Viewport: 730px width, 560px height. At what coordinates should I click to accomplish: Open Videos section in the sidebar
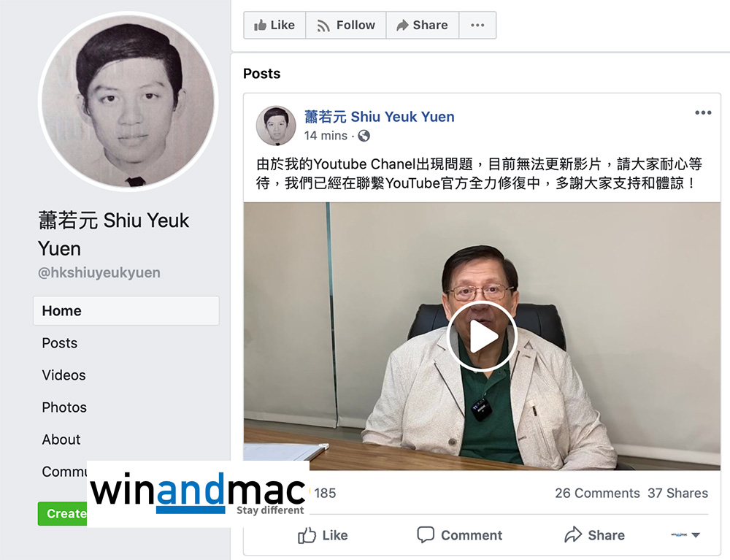(x=64, y=375)
